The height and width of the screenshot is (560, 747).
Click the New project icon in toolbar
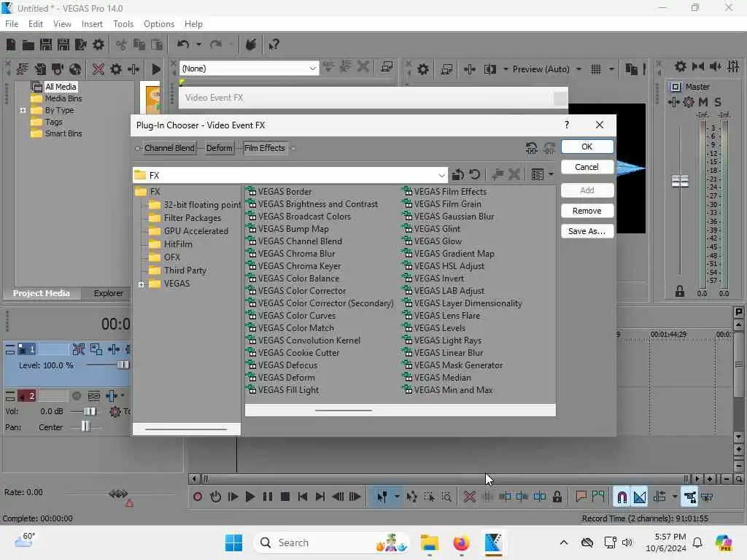coord(11,44)
